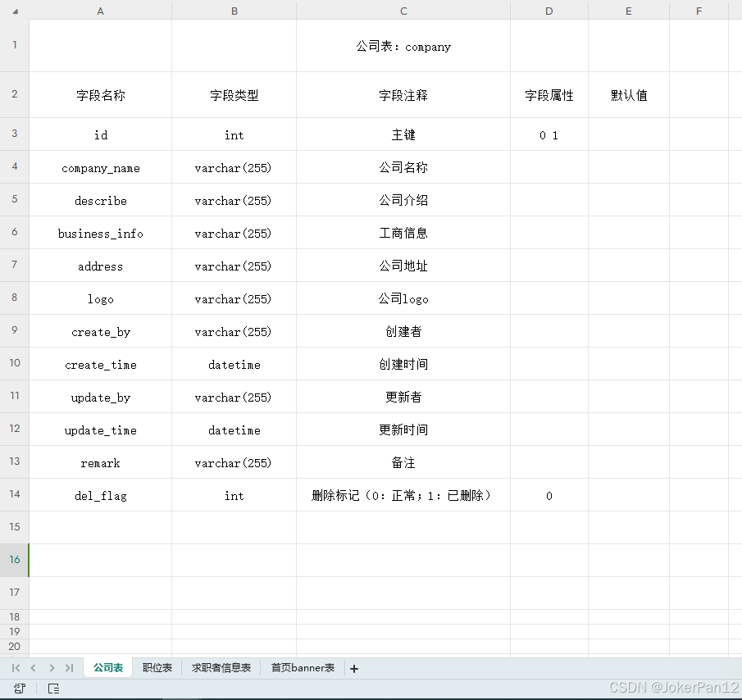Click the 工商信息 cell
The image size is (742, 700).
point(403,233)
